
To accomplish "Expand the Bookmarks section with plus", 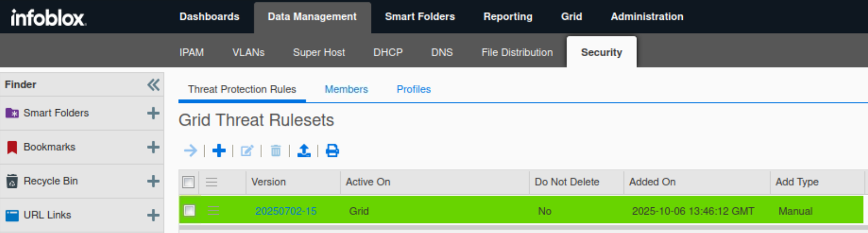I will pyautogui.click(x=153, y=147).
